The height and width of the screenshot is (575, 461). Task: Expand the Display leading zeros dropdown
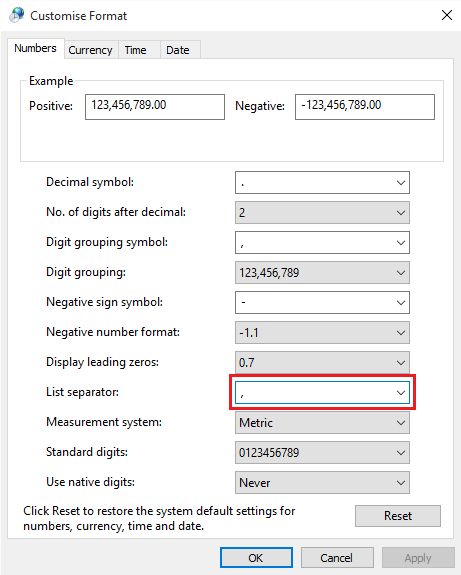click(322, 363)
